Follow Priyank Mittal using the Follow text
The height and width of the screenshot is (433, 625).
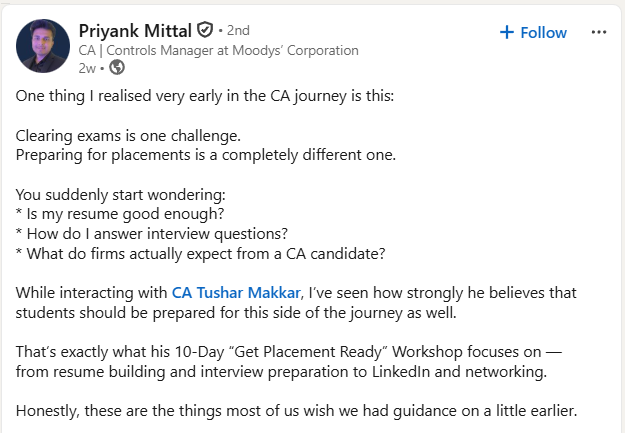click(x=543, y=32)
